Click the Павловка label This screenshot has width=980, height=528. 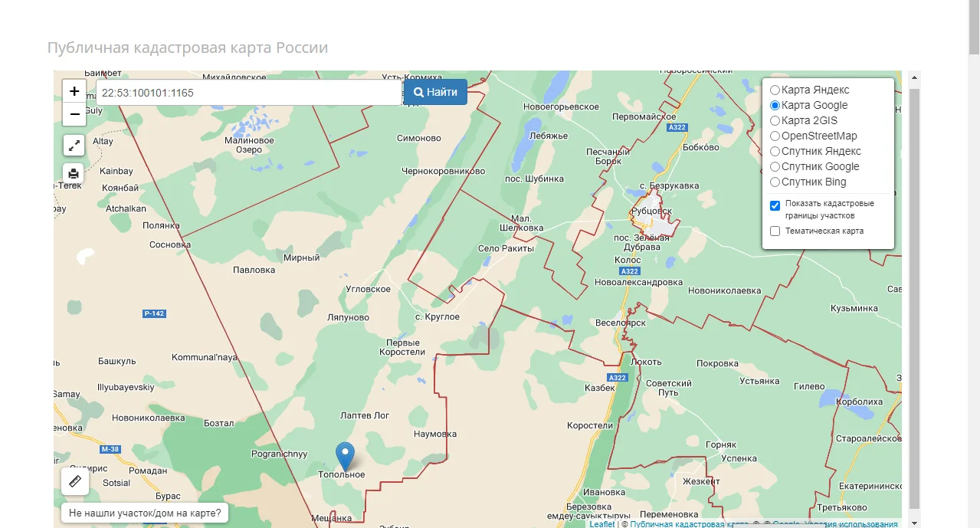254,270
